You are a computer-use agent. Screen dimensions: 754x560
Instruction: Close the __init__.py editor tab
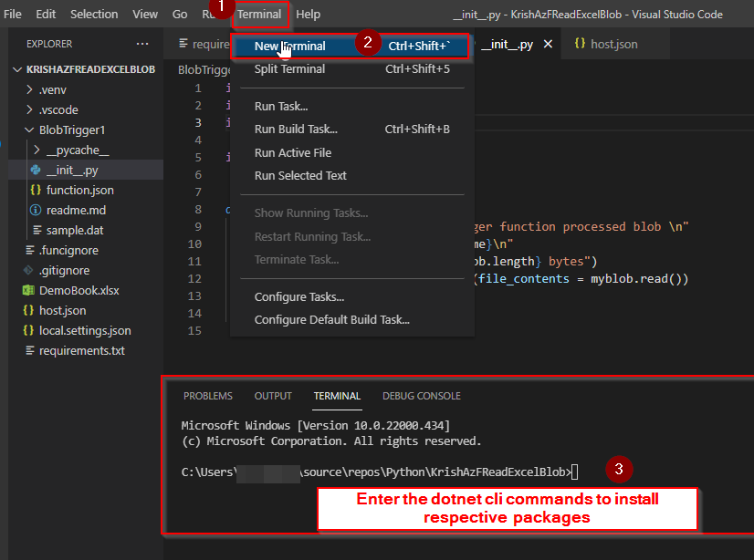[548, 44]
